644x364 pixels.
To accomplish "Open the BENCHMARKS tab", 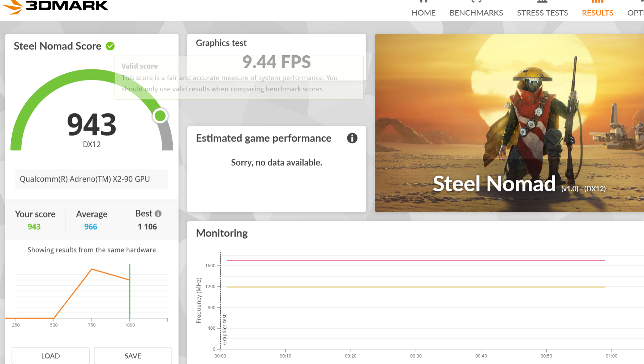I will pyautogui.click(x=476, y=13).
